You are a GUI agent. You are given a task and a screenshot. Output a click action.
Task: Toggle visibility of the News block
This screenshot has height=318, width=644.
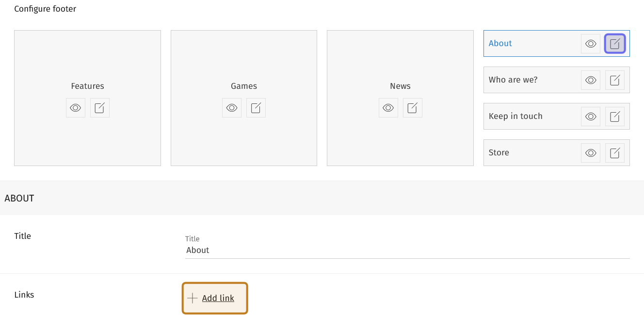[388, 108]
